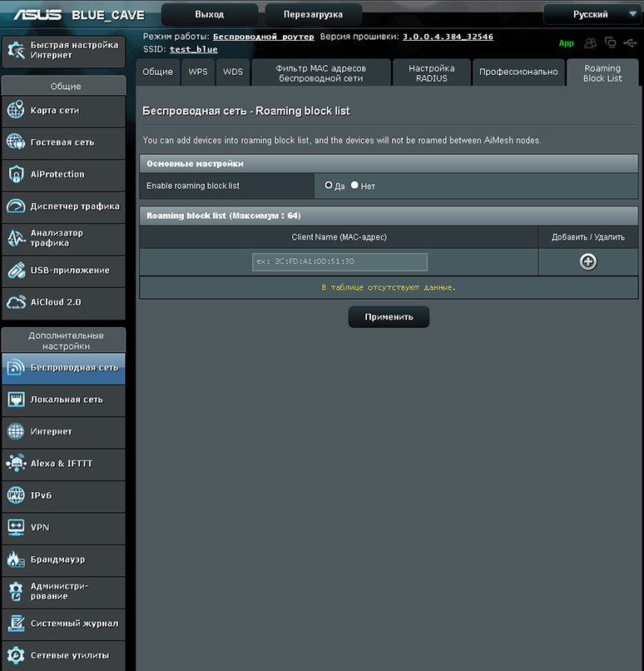Open the Системный журнал menu label

74,624
